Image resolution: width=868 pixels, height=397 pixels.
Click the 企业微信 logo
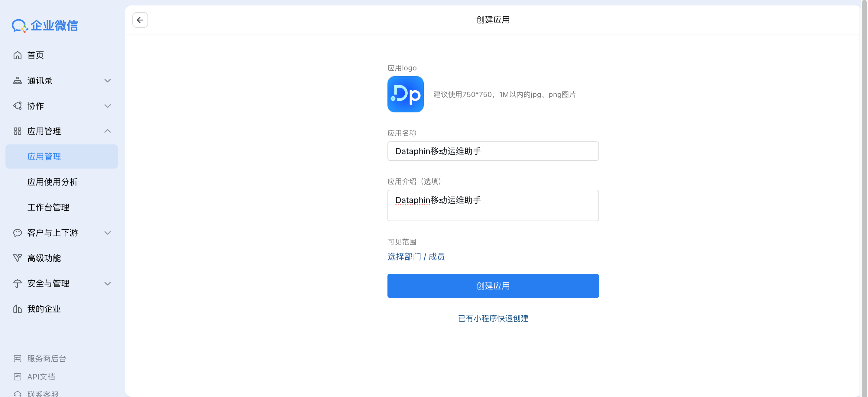point(45,26)
